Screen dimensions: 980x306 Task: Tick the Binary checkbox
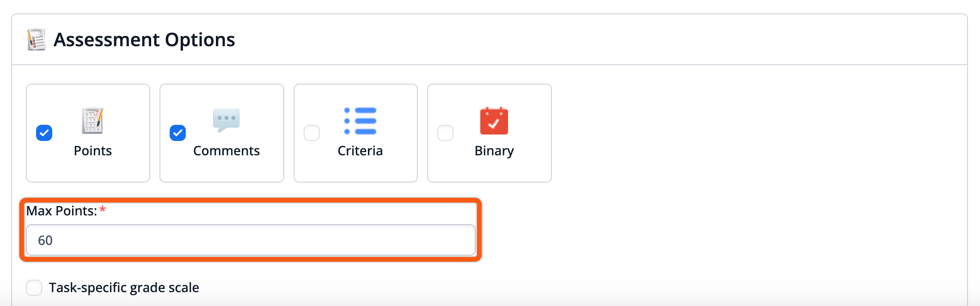pyautogui.click(x=446, y=133)
